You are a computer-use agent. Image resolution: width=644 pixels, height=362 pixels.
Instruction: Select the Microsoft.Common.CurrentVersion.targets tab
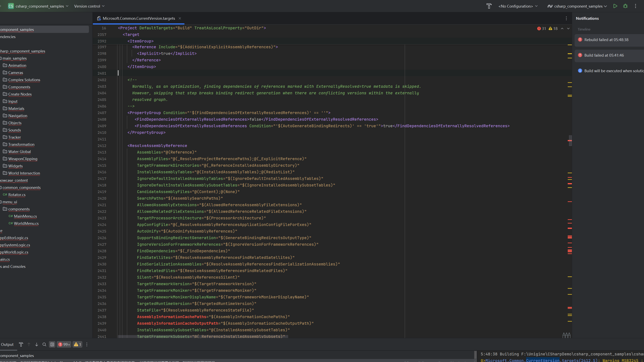point(139,18)
